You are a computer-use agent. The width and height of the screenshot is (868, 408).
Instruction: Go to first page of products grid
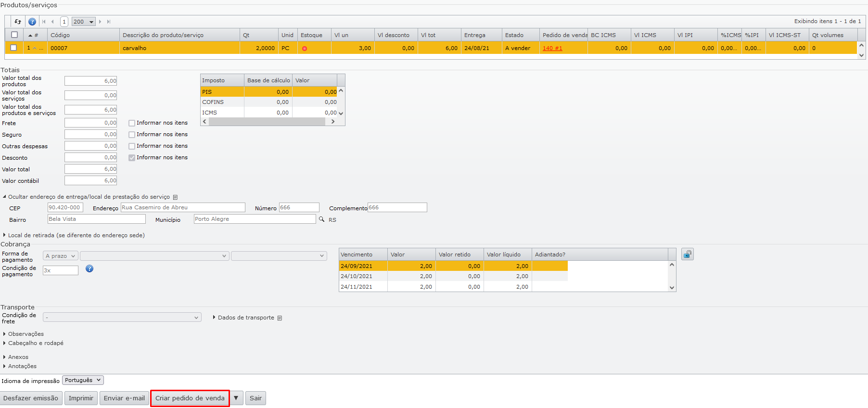pyautogui.click(x=44, y=22)
